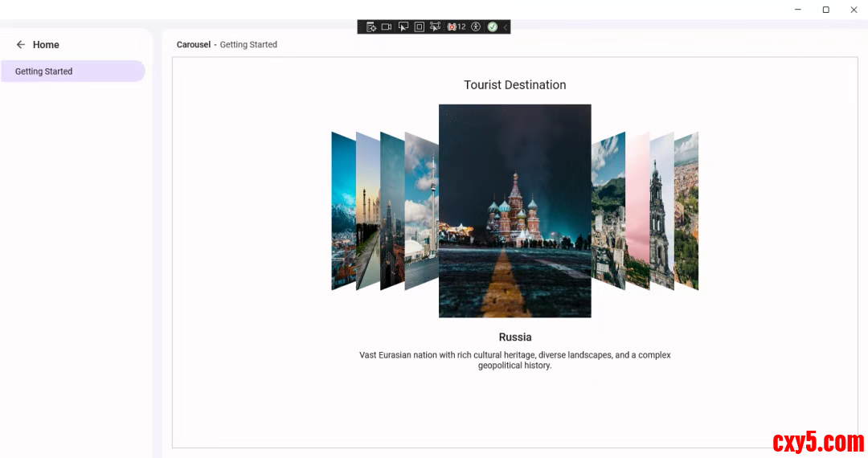Enable track focused element tool
Image resolution: width=868 pixels, height=458 pixels.
[x=435, y=27]
